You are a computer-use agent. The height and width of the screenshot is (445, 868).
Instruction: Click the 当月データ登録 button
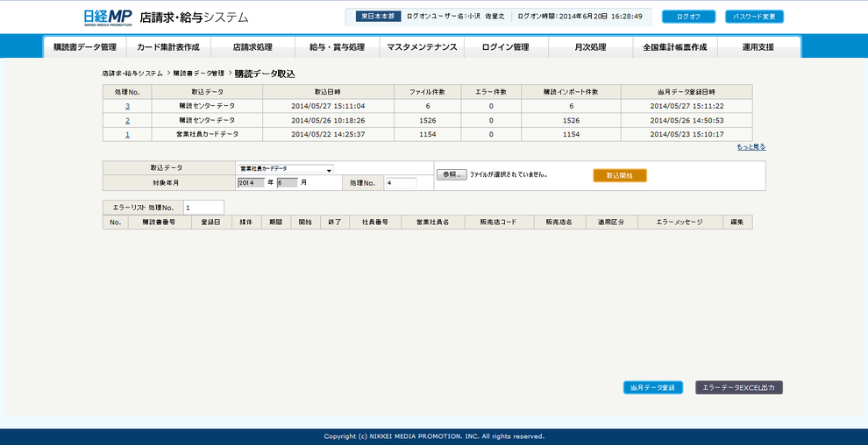click(x=652, y=387)
